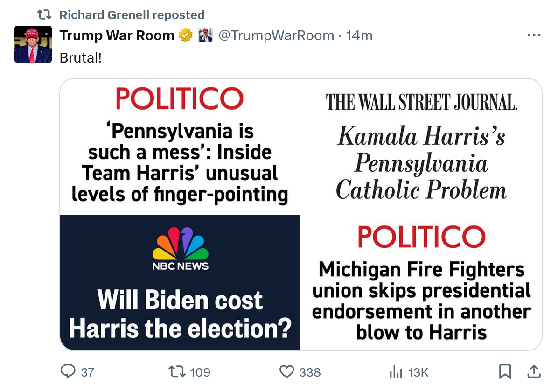Click the "Brutal!" tweet text

[81, 58]
